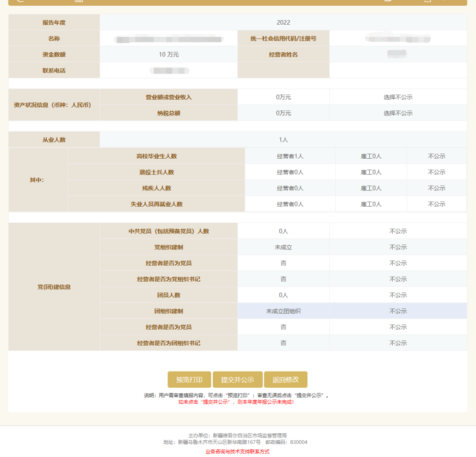Click the 1人 value beside 从业人数
The image size is (476, 457).
tap(283, 140)
